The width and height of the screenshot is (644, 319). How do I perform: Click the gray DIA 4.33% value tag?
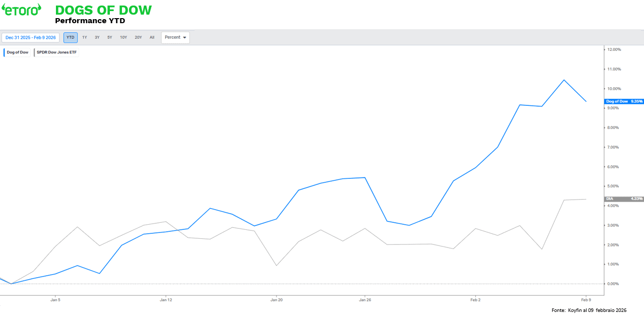624,199
